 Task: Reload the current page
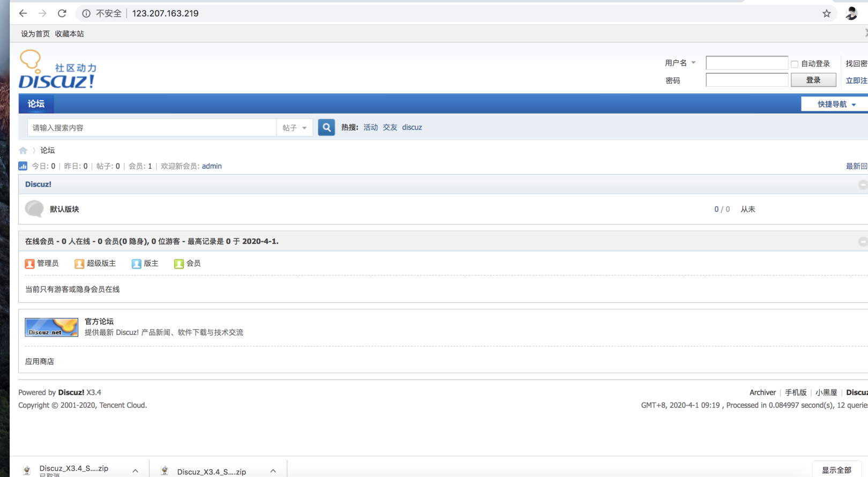(62, 13)
